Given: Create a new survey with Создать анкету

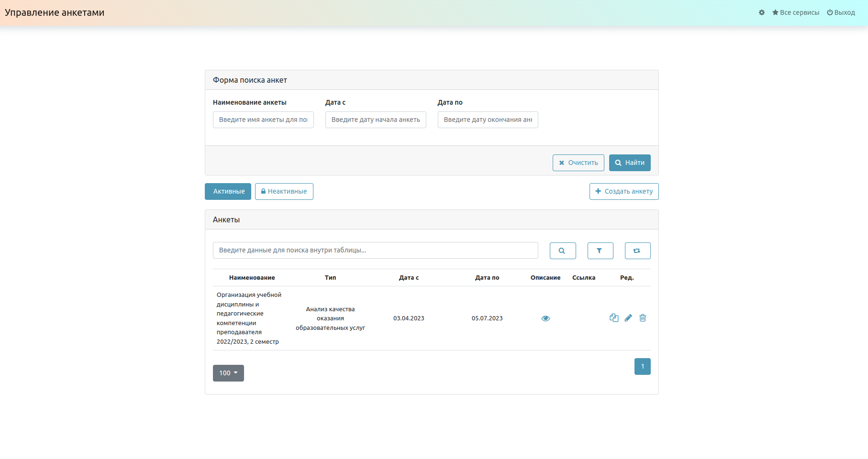Looking at the screenshot, I should [x=624, y=191].
